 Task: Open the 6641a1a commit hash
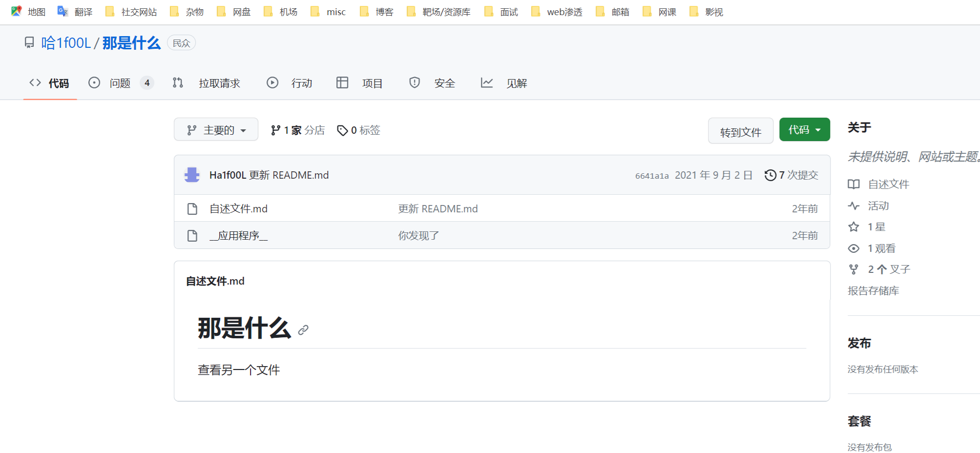(x=652, y=176)
